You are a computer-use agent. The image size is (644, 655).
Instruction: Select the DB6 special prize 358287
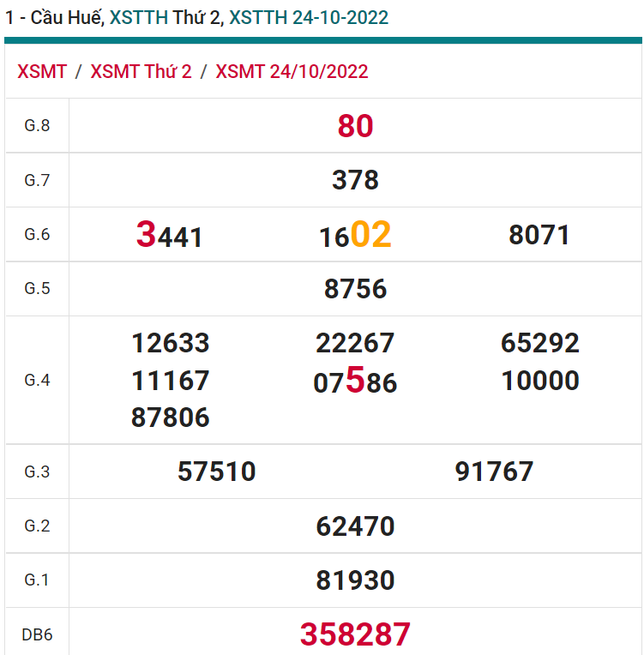[355, 634]
